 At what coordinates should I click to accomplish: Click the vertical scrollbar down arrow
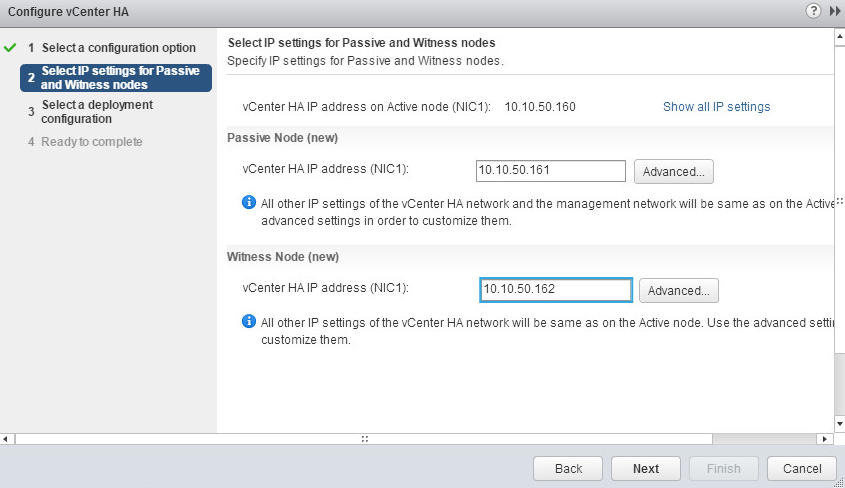[840, 424]
